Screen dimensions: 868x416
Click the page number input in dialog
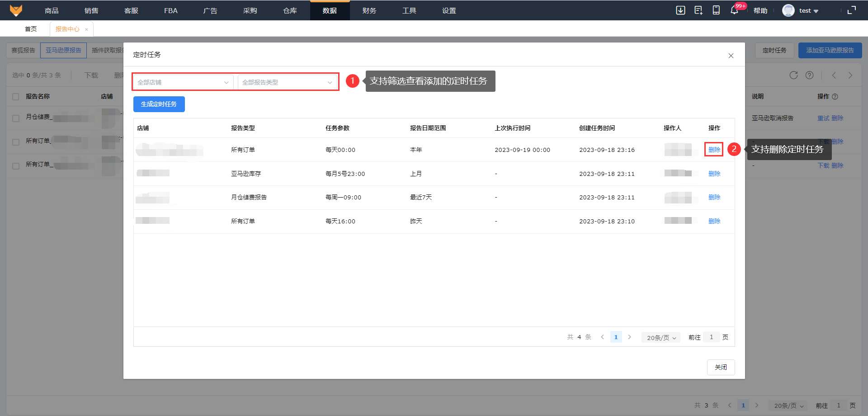pos(712,337)
